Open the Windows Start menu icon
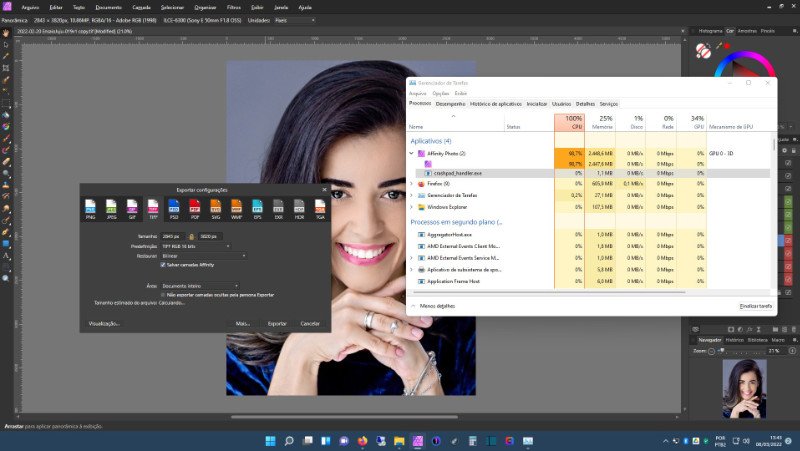This screenshot has height=451, width=800. tap(269, 441)
